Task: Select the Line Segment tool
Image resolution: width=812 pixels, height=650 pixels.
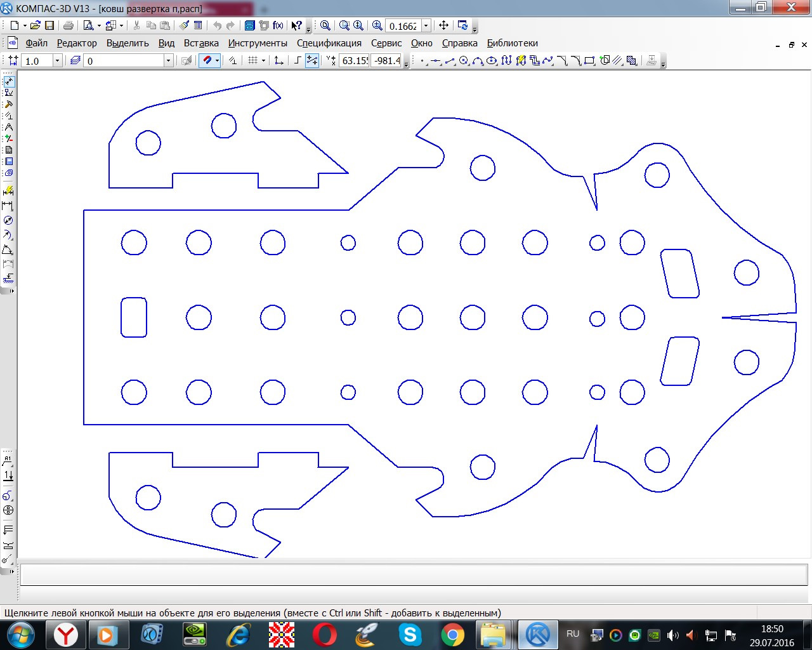Action: tap(450, 61)
